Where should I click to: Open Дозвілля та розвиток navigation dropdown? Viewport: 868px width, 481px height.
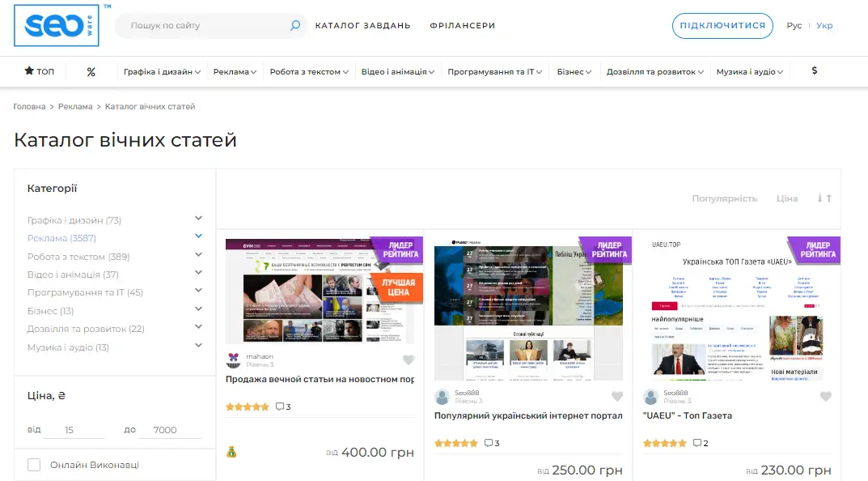pos(655,71)
